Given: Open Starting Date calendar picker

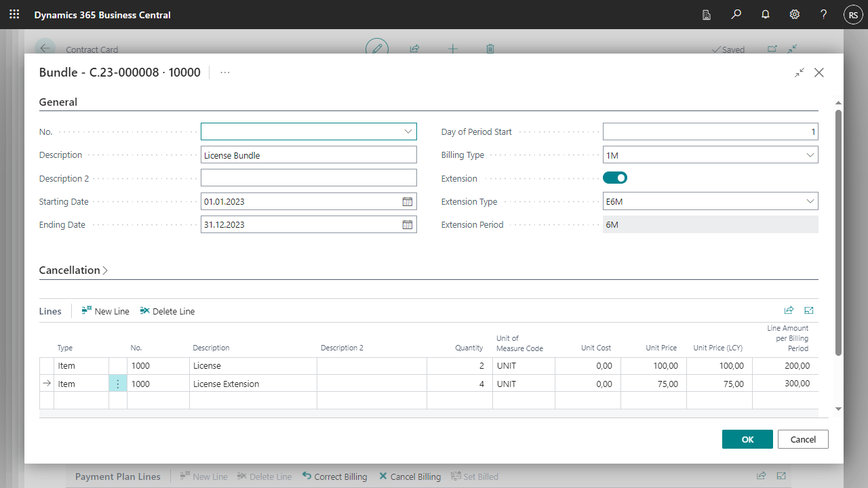Looking at the screenshot, I should (x=408, y=201).
